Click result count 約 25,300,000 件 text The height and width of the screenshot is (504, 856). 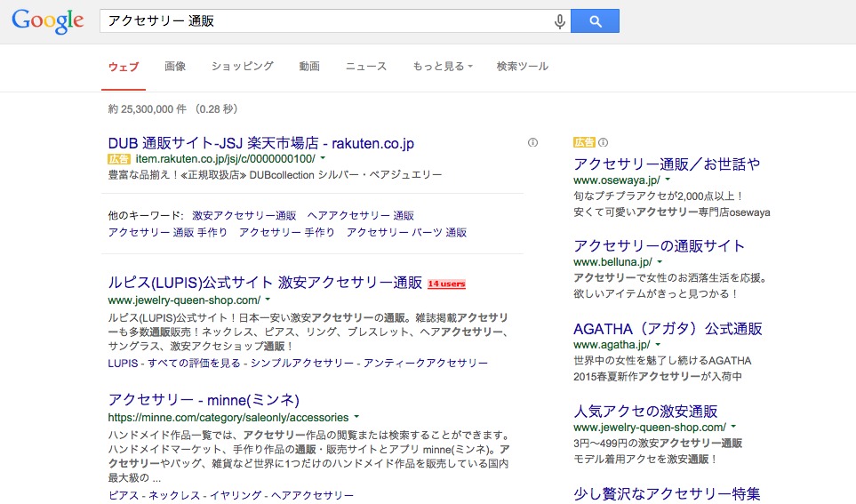[148, 109]
